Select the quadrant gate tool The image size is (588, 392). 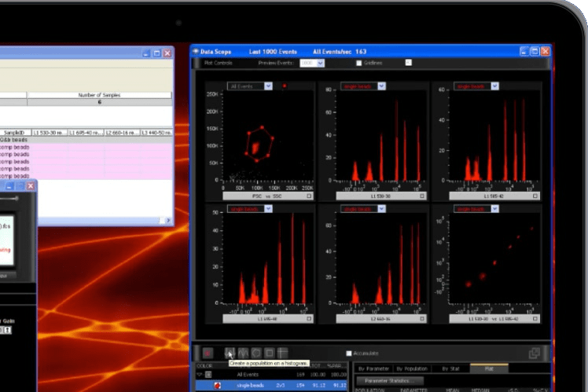pyautogui.click(x=283, y=354)
